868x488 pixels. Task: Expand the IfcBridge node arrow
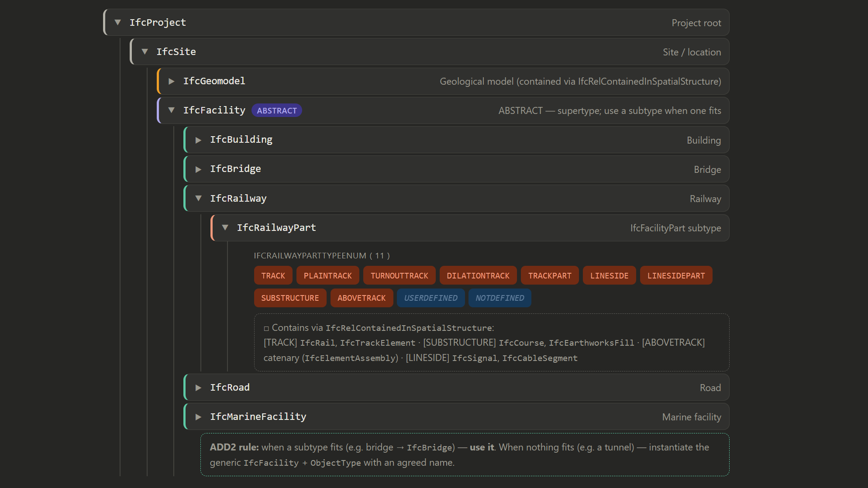tap(198, 169)
